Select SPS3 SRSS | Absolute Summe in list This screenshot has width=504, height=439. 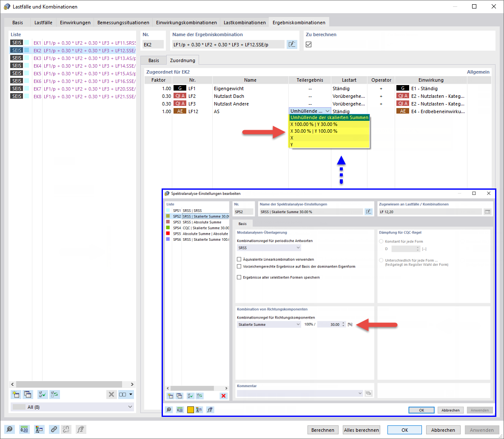point(197,222)
